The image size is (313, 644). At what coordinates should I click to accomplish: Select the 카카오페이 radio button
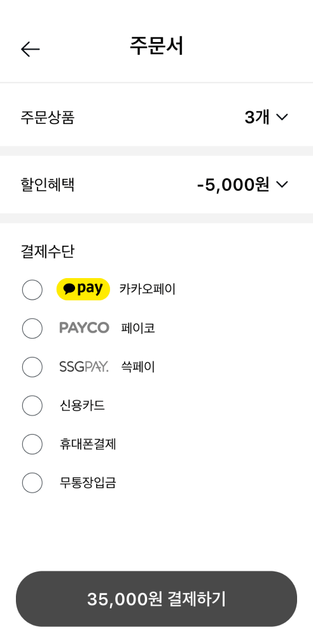(x=32, y=290)
